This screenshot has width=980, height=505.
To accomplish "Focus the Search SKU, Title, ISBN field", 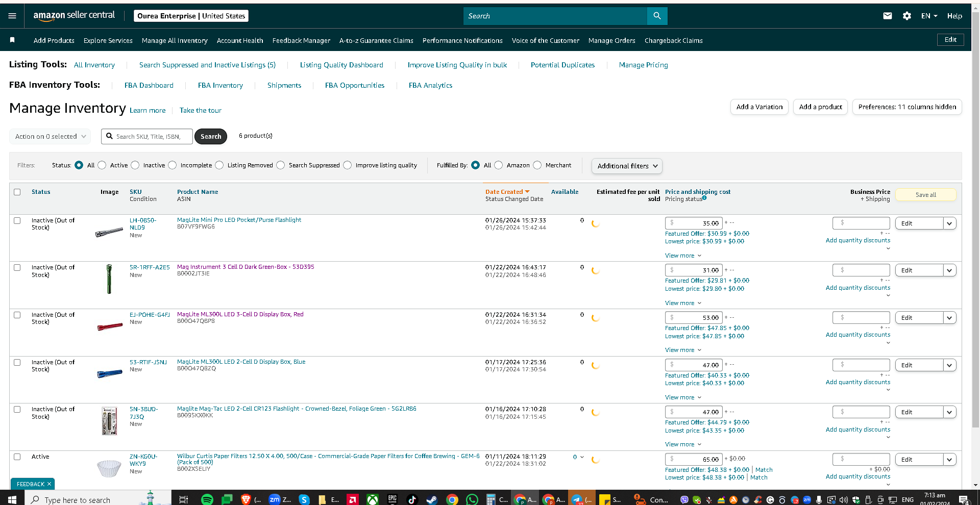I will coord(147,137).
